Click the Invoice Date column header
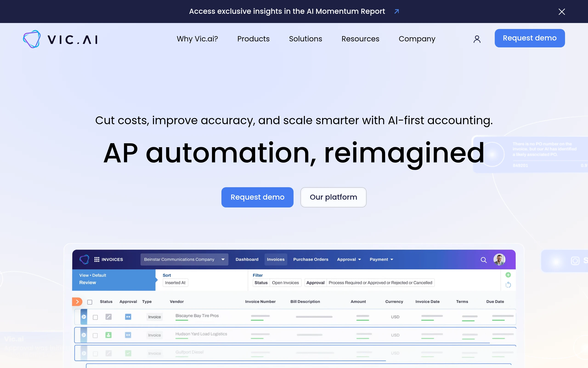The image size is (588, 368). [x=427, y=302]
